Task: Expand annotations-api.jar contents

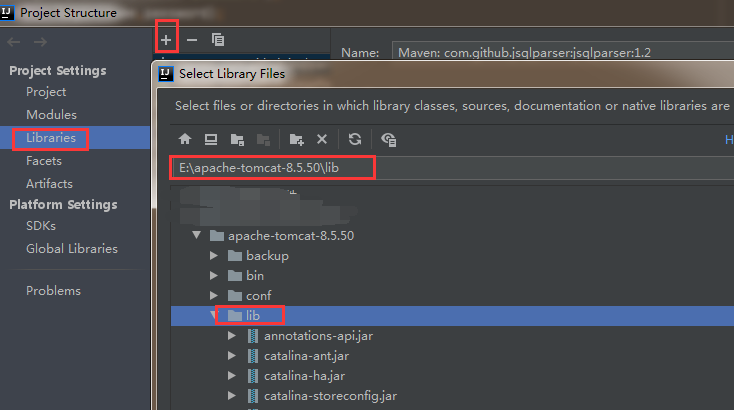Action: point(232,336)
